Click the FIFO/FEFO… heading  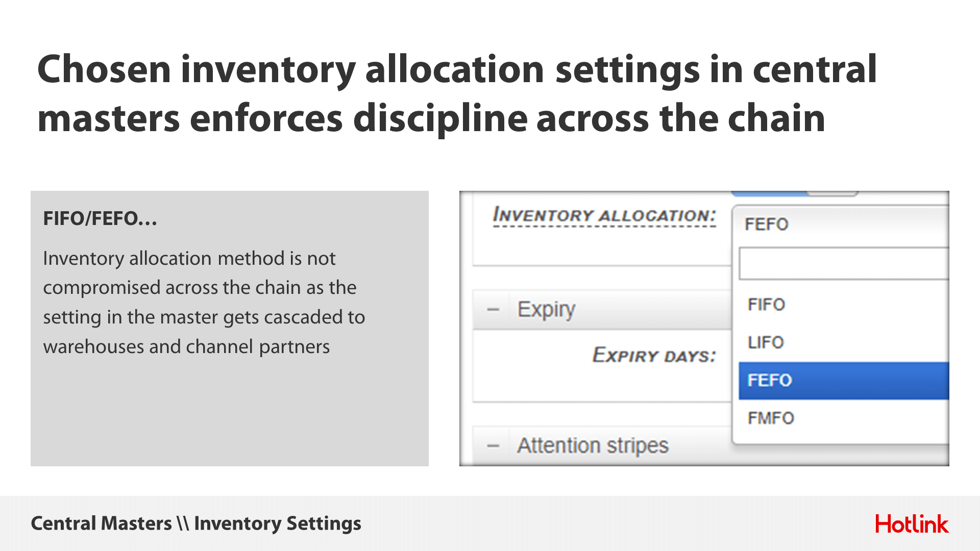[x=100, y=218]
